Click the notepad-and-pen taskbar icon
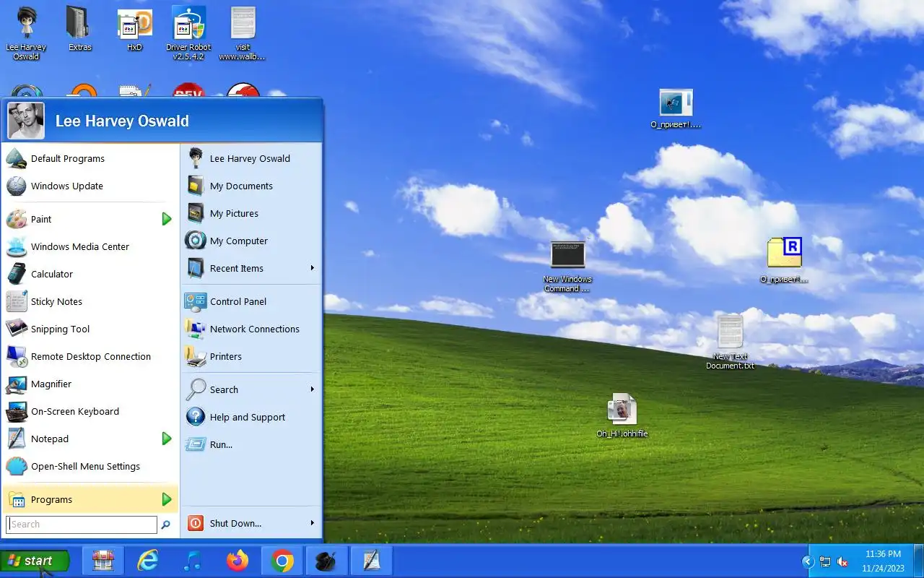Image resolution: width=924 pixels, height=578 pixels. (372, 561)
